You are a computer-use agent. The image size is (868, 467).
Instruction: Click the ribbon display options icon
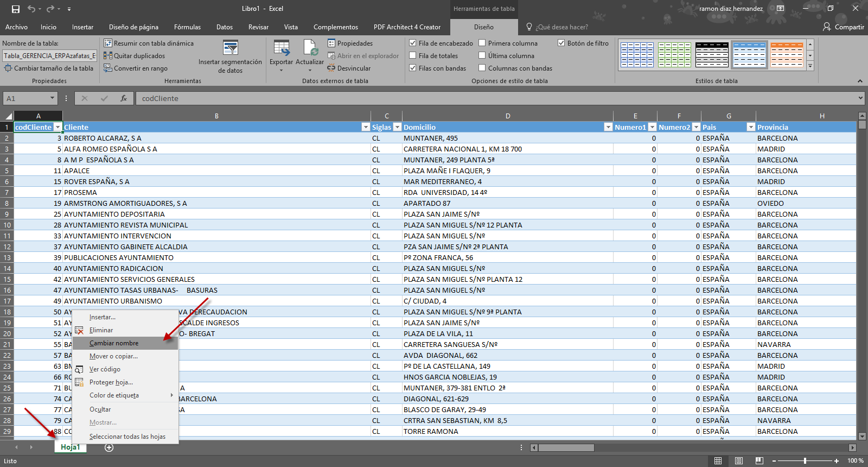780,9
